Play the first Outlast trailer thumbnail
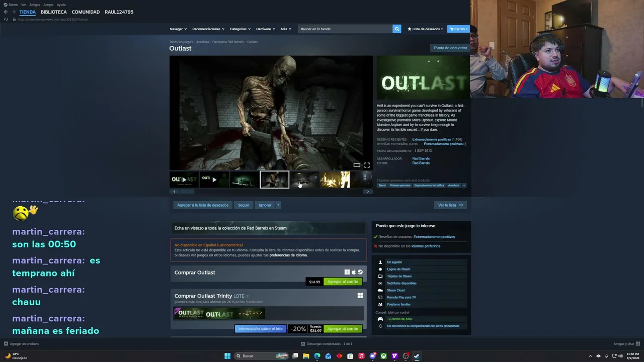Image resolution: width=644 pixels, height=362 pixels. (184, 179)
